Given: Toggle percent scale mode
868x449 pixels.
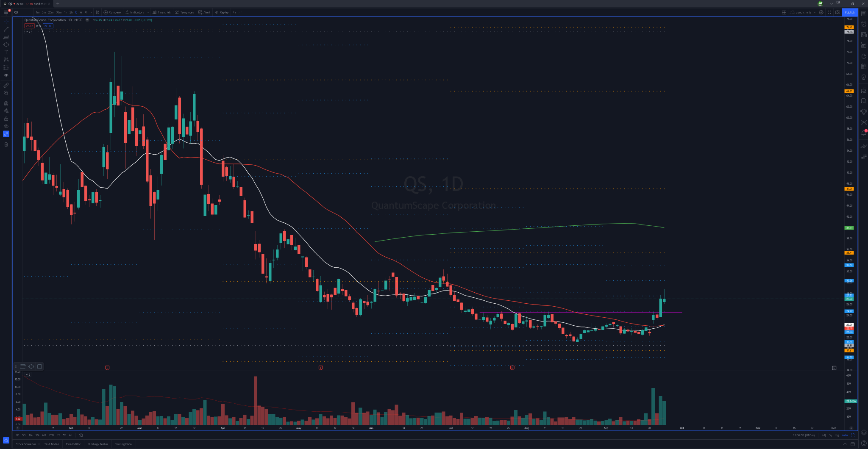Looking at the screenshot, I should click(830, 435).
